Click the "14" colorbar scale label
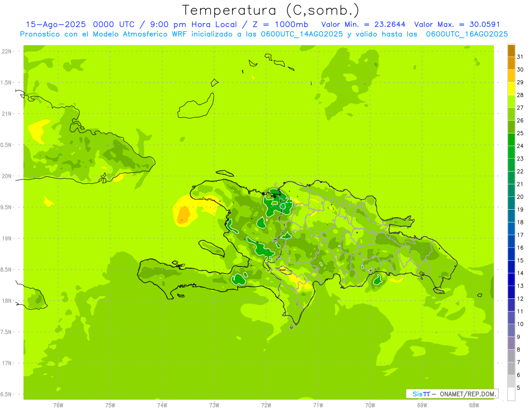The image size is (532, 411). click(x=520, y=273)
